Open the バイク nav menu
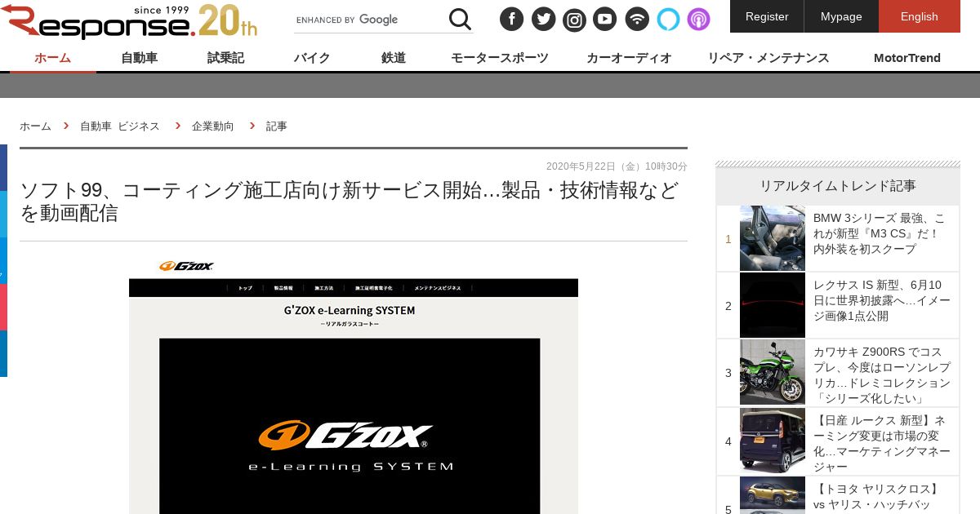Screen dimensions: 980x514 point(312,58)
